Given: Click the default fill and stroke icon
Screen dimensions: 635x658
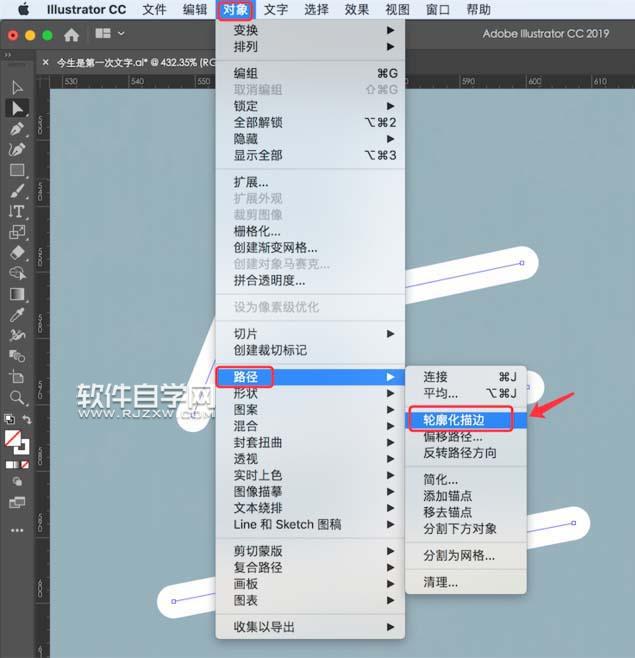Looking at the screenshot, I should pyautogui.click(x=9, y=419).
